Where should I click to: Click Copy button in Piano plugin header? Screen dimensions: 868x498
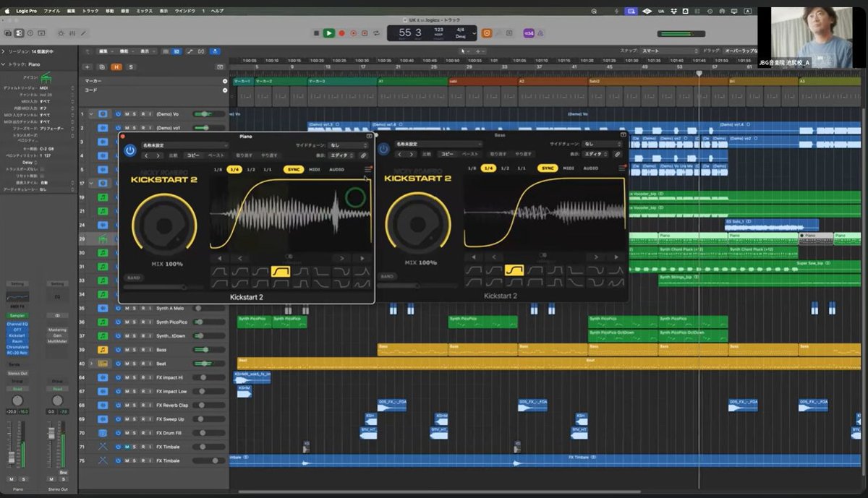[x=193, y=155]
